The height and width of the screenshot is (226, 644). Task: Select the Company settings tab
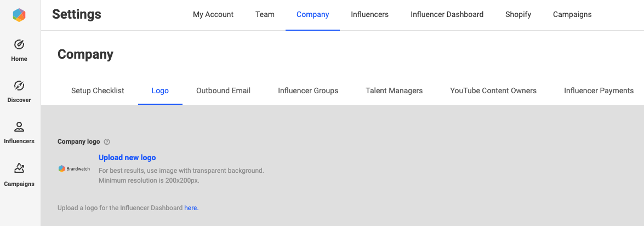pos(312,15)
